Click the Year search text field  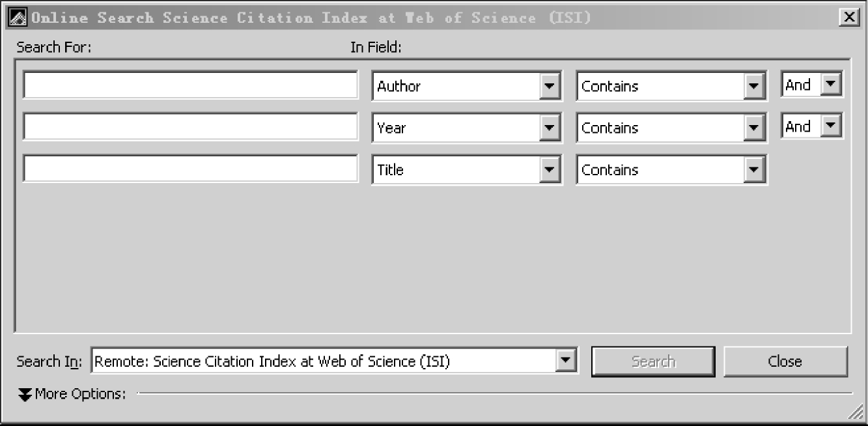[x=190, y=127]
